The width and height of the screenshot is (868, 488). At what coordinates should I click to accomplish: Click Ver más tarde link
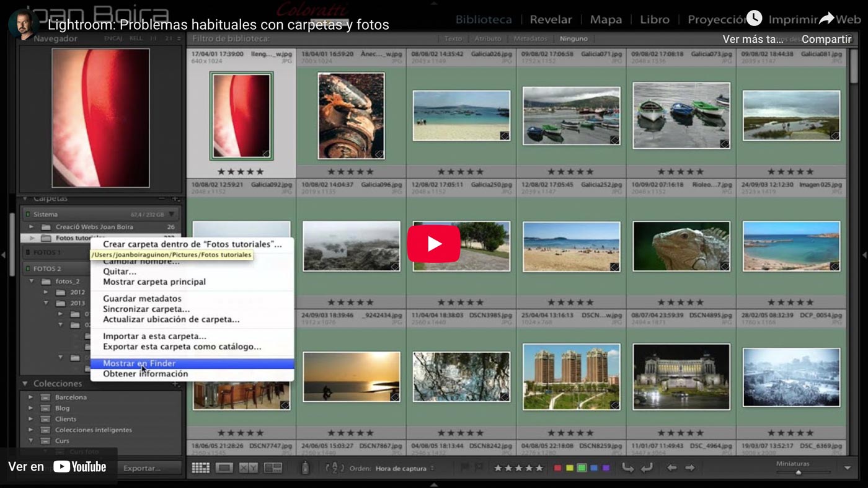click(x=753, y=39)
